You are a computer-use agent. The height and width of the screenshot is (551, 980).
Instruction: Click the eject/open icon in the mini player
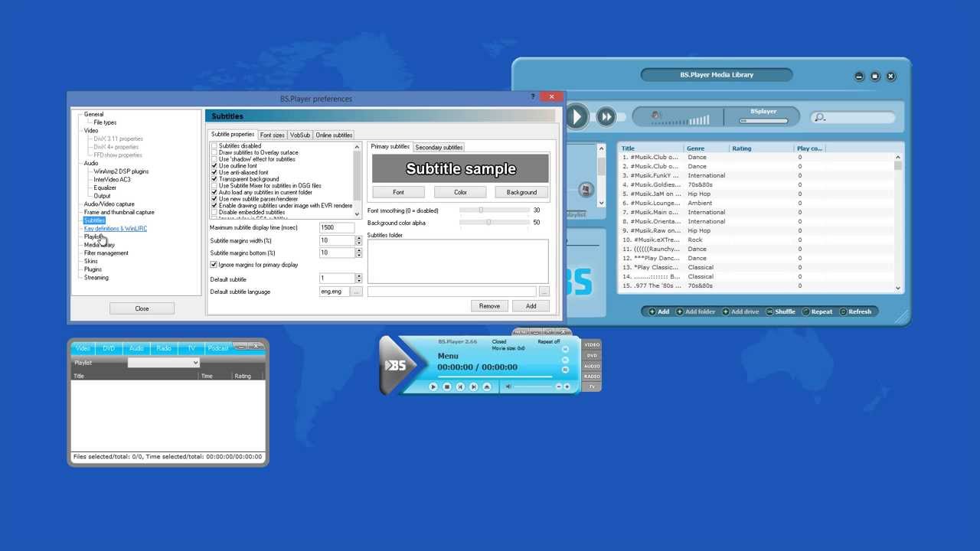486,387
